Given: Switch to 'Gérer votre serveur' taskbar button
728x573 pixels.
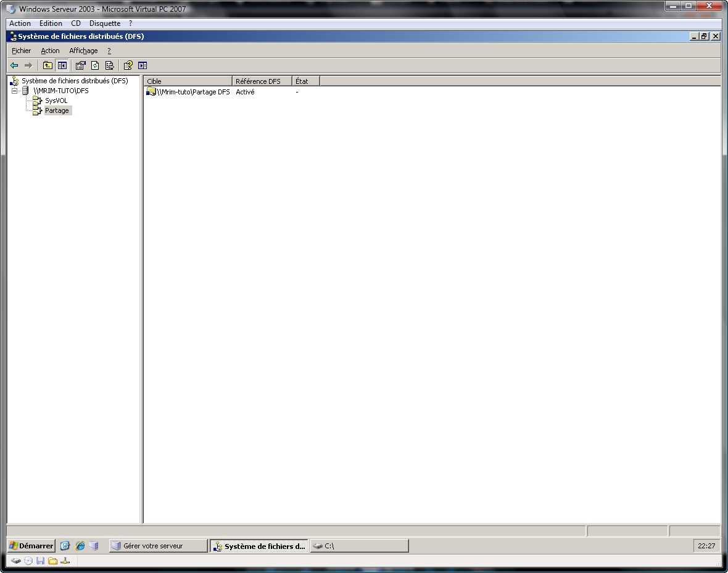Looking at the screenshot, I should pyautogui.click(x=159, y=546).
